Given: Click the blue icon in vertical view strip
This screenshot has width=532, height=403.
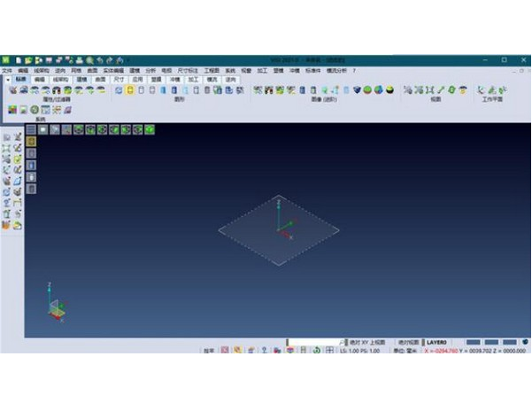Looking at the screenshot, I should [x=31, y=166].
